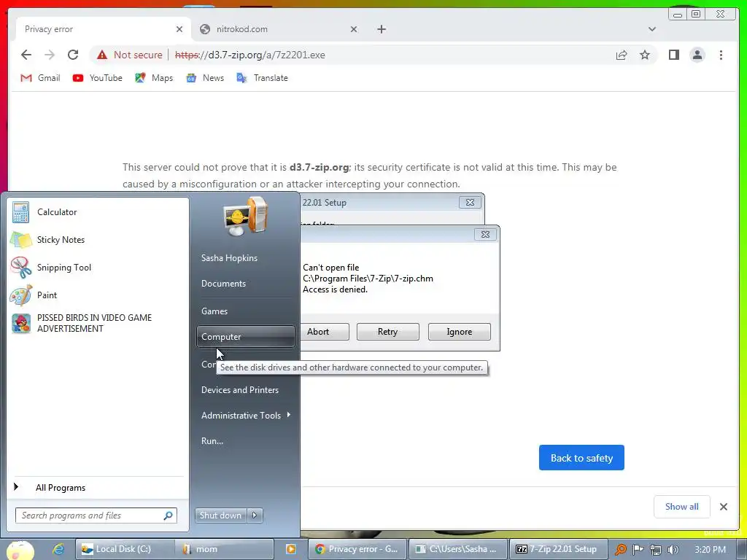Open Computer from the Start menu

tap(245, 337)
